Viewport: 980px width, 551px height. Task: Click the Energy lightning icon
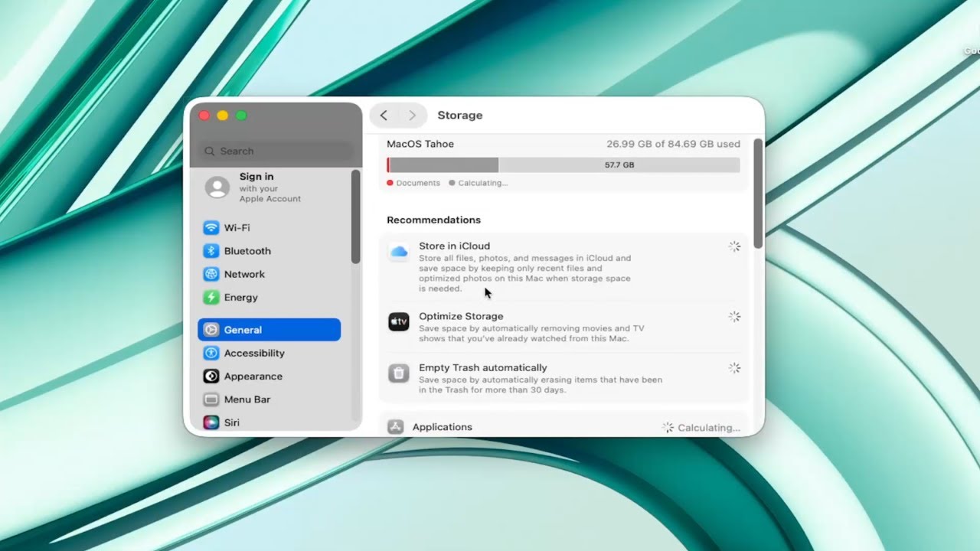click(211, 298)
